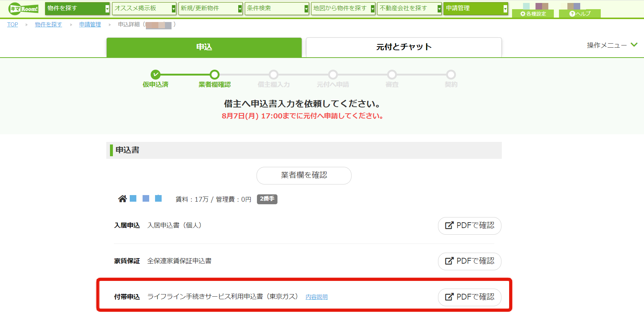Click the 入居申込書（個人） document name

point(174,225)
